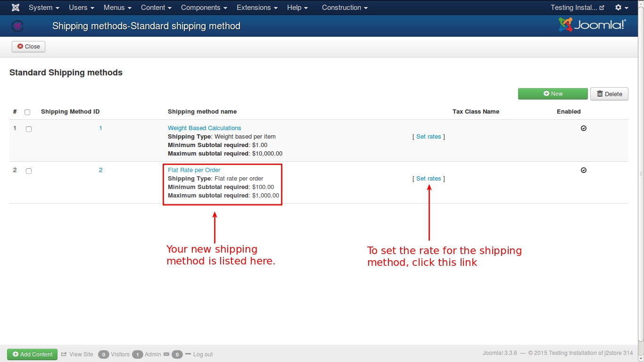Screen dimensions: 644x362
Task: Click the Close button in the toolbar
Action: 29,47
